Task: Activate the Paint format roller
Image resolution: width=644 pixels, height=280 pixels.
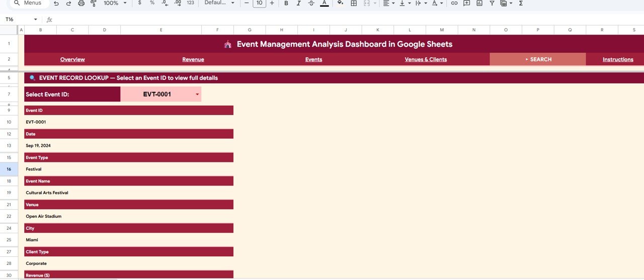Action: 94,3
